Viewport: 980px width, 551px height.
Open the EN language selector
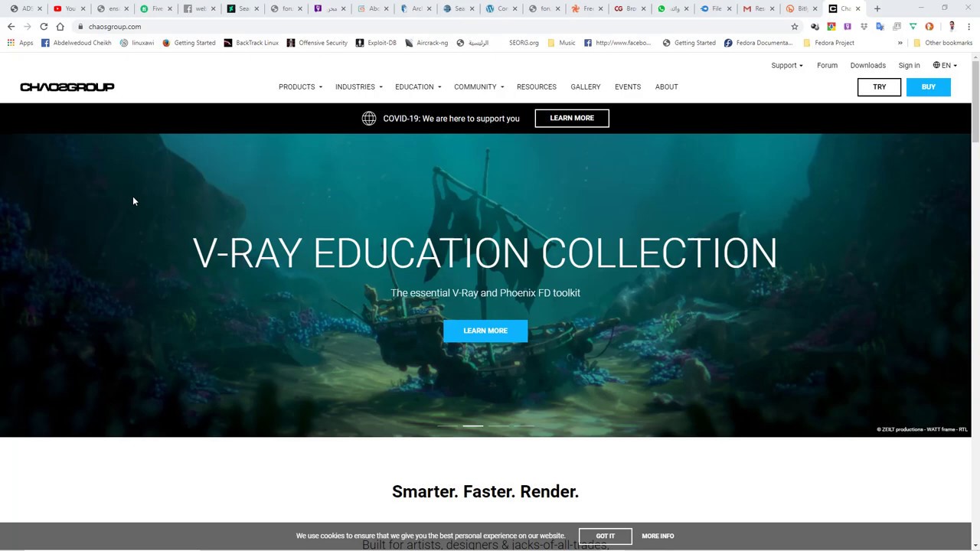[945, 66]
